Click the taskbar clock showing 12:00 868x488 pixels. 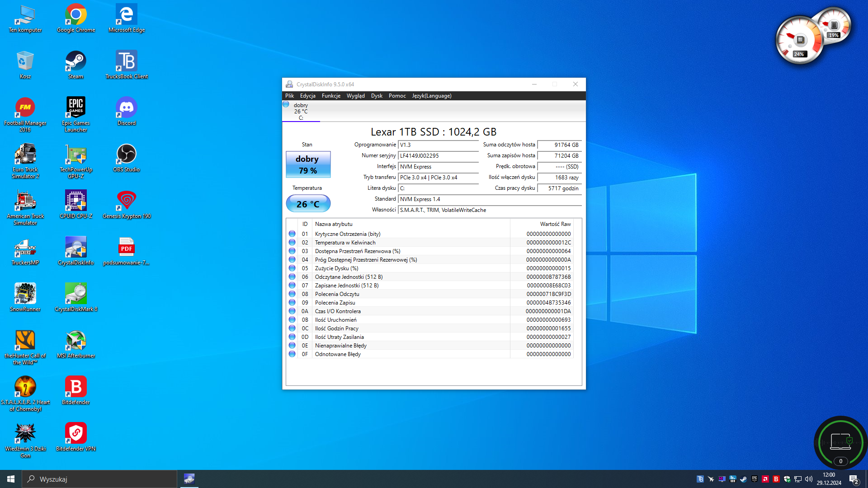tap(829, 479)
